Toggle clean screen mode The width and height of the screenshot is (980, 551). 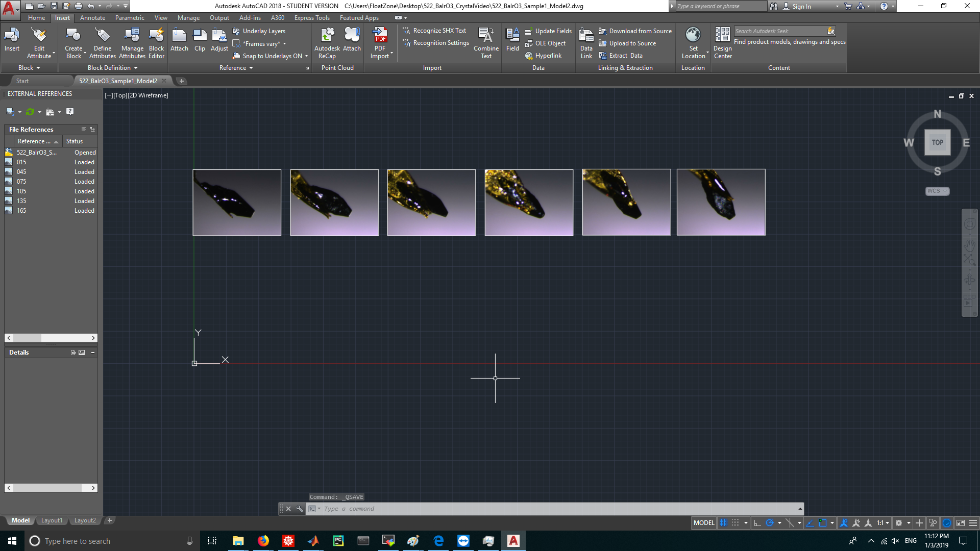(x=961, y=523)
